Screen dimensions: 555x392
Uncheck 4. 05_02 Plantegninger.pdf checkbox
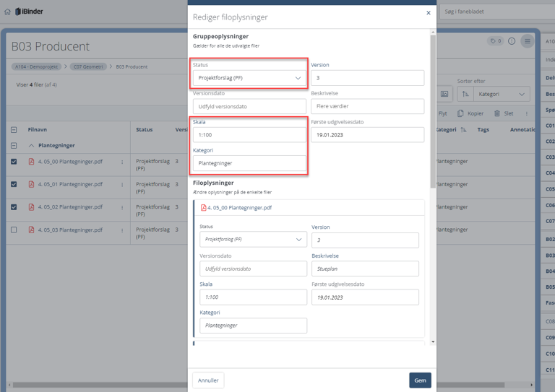coord(14,207)
